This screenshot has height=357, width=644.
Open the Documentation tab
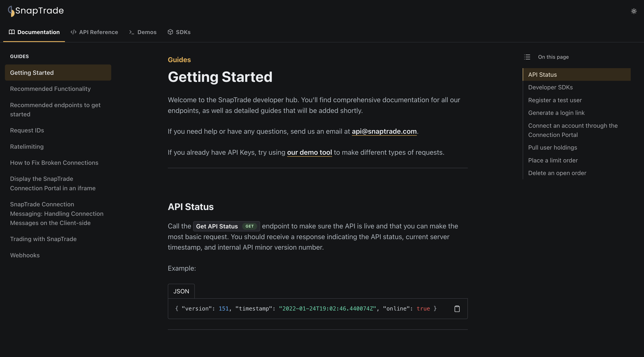pyautogui.click(x=34, y=32)
